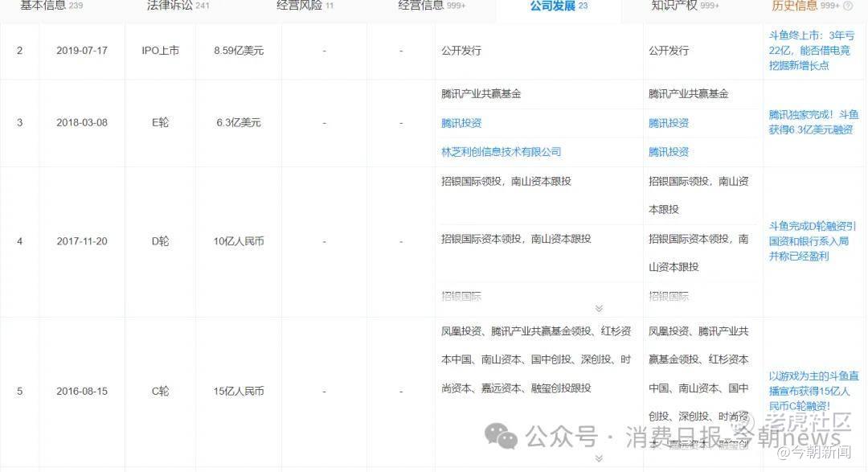Expand the C轮 row investor list chevron
Image resolution: width=868 pixels, height=472 pixels.
(x=599, y=458)
